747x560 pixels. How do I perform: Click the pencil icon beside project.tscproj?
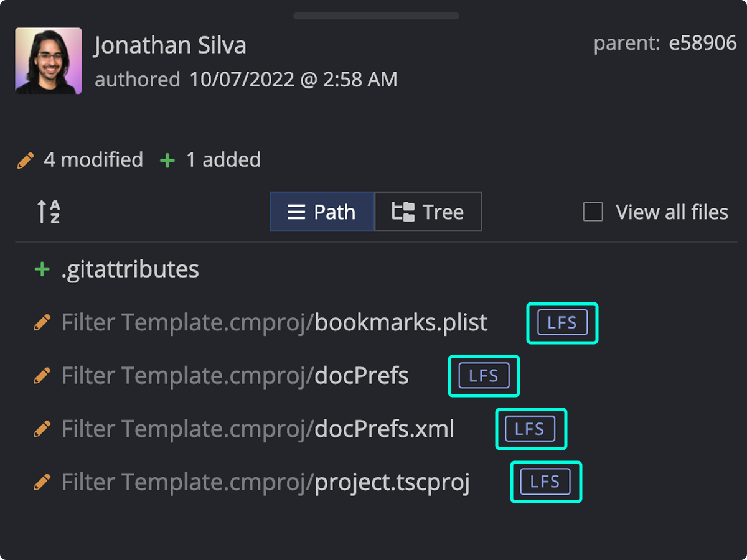[43, 482]
